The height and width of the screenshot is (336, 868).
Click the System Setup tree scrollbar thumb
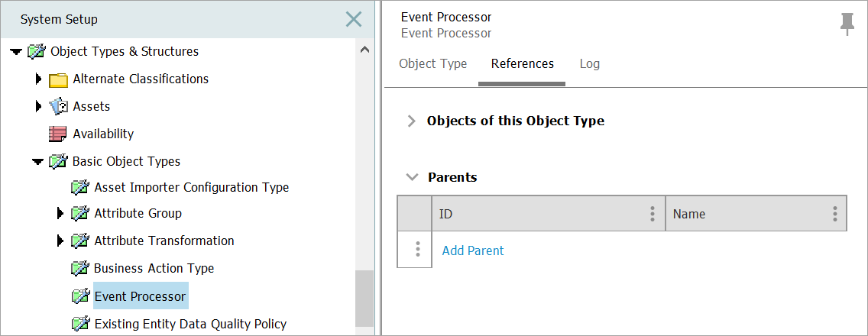pos(364,298)
